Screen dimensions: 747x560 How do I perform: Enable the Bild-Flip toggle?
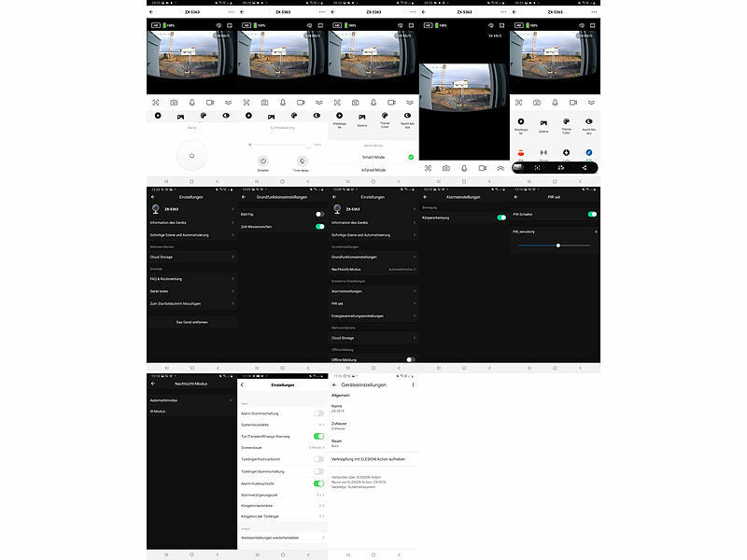coord(319,214)
